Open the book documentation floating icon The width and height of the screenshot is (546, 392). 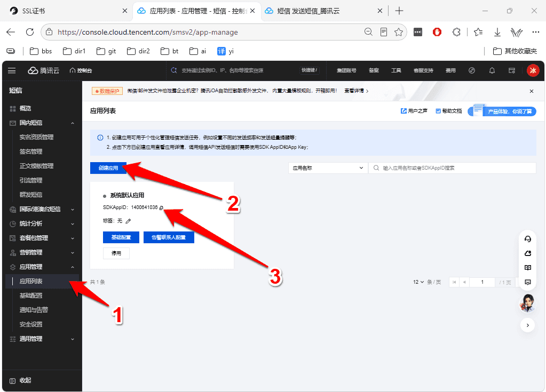pyautogui.click(x=528, y=268)
